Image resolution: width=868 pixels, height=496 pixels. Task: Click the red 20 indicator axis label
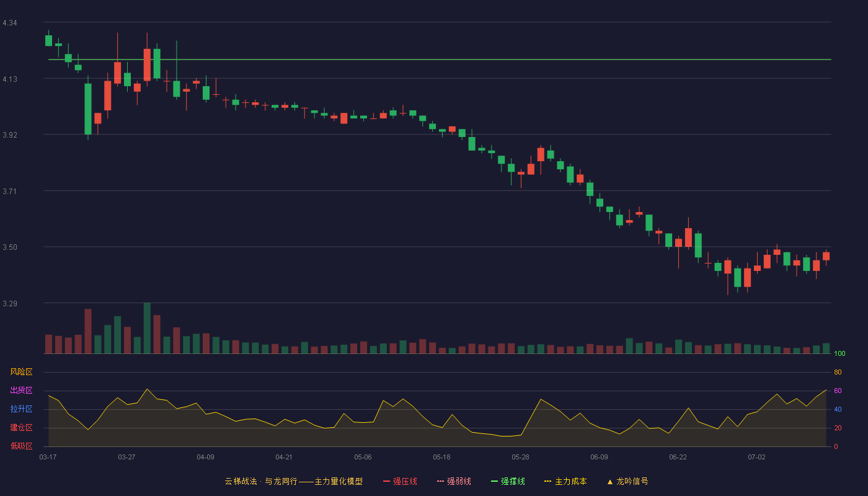(838, 428)
